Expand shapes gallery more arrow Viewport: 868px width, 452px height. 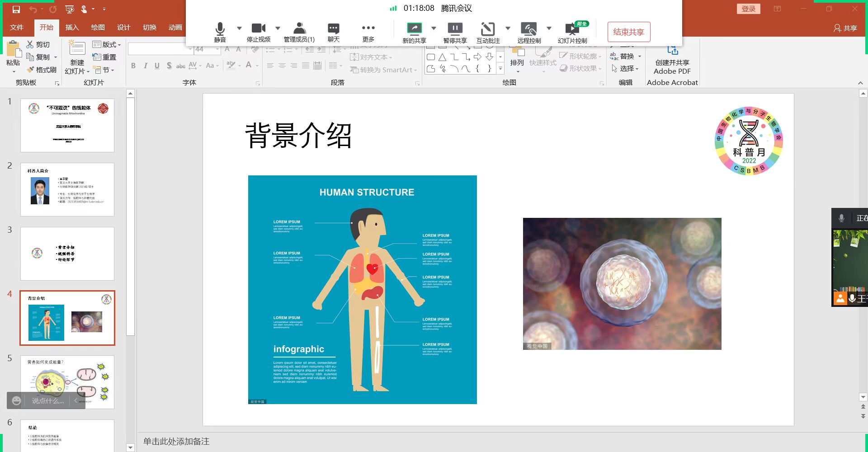500,69
